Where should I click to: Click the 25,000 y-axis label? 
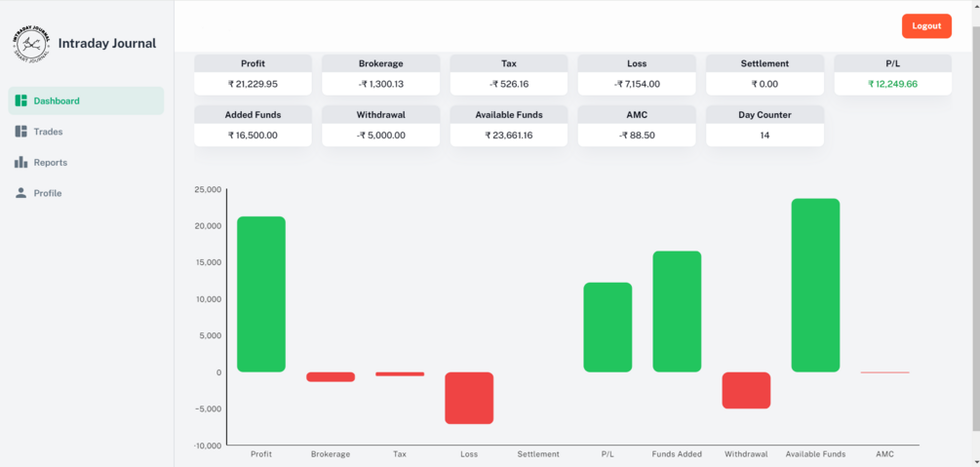(x=209, y=189)
